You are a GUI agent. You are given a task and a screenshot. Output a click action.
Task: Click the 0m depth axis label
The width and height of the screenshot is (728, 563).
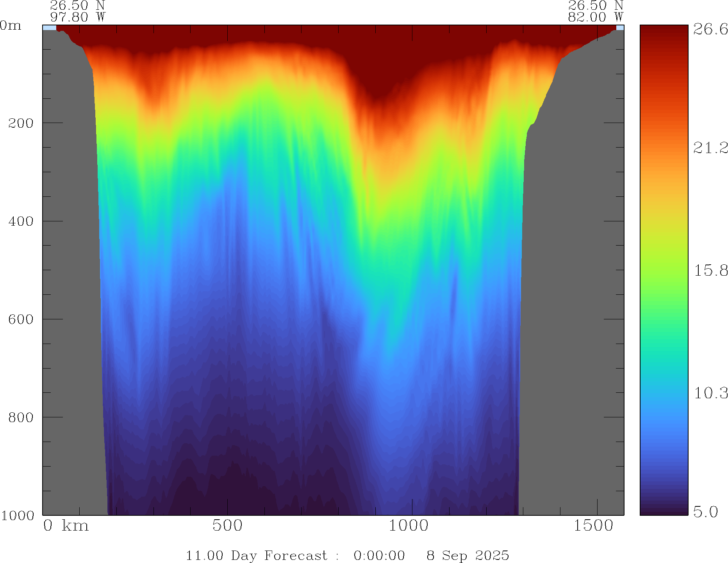tap(11, 26)
